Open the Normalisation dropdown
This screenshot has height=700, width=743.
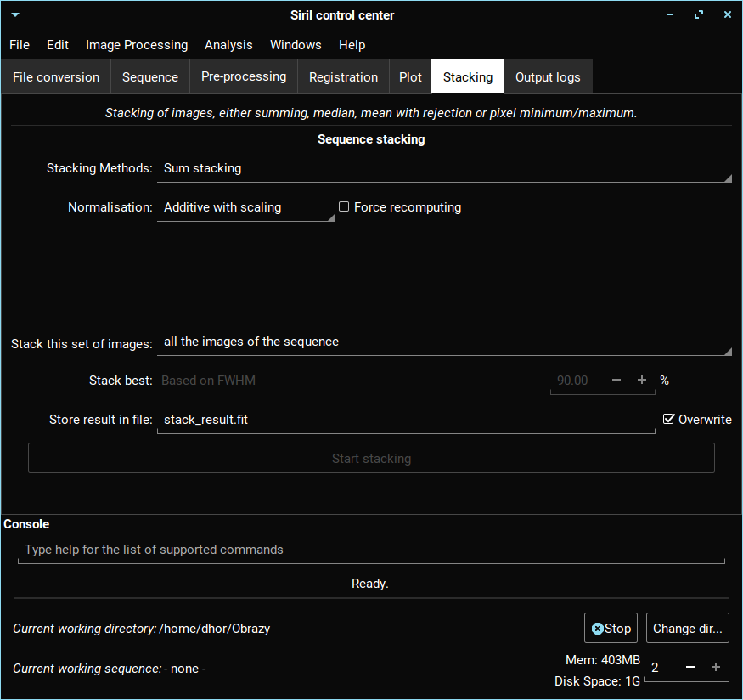(246, 207)
